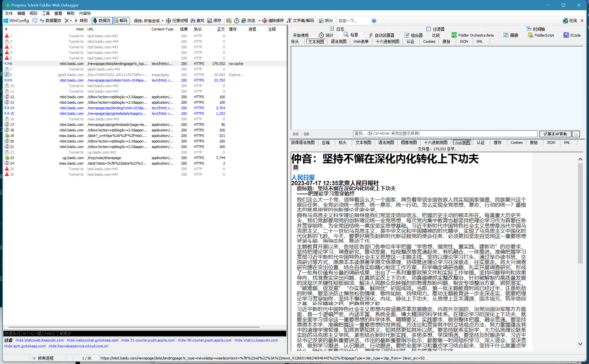Open the Fiddler Orchestra Beta tab

pos(472,35)
